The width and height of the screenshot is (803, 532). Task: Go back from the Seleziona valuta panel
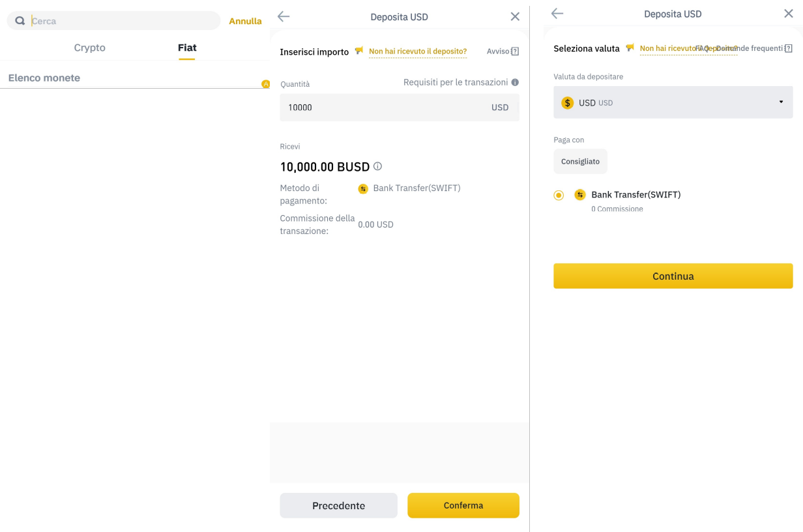[x=557, y=14]
